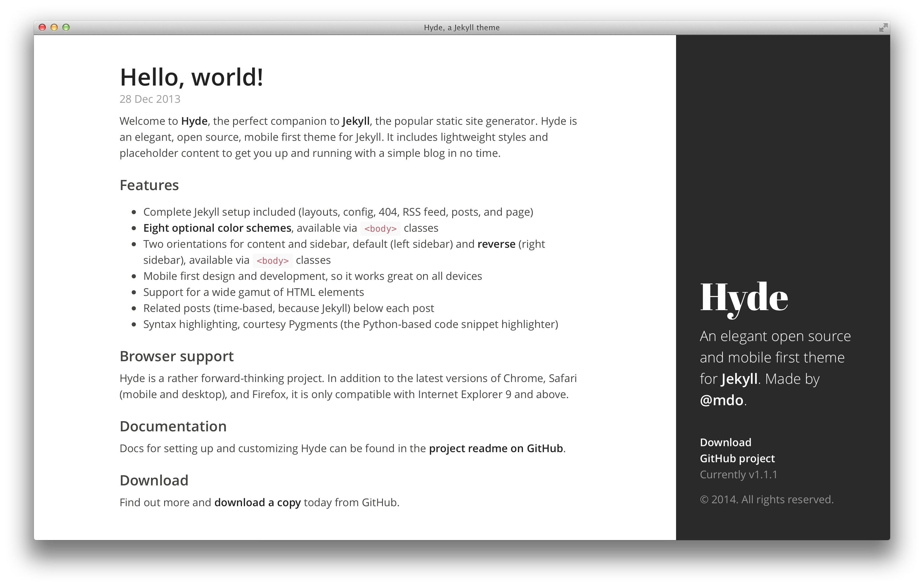Follow the Jekyll link in sidebar description
Screen dimensions: 924x587
coord(739,379)
